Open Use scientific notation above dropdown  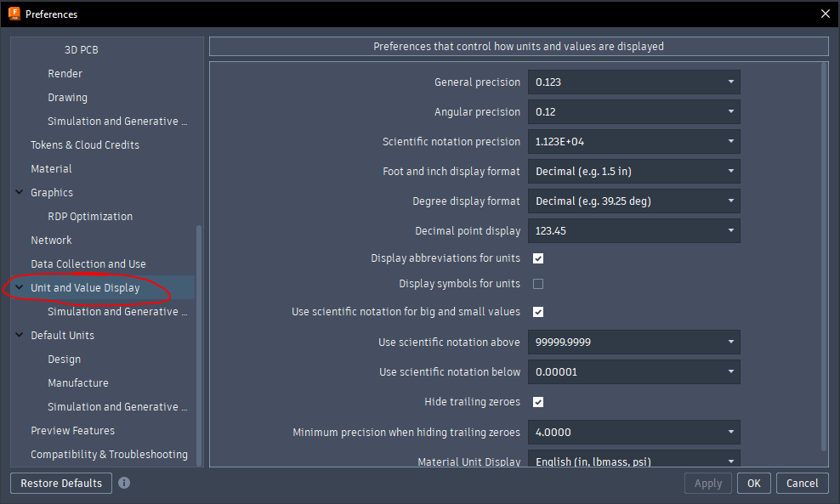pos(633,343)
